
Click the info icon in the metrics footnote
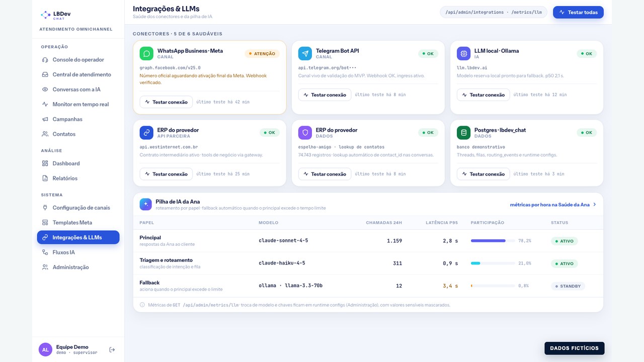pos(142,305)
